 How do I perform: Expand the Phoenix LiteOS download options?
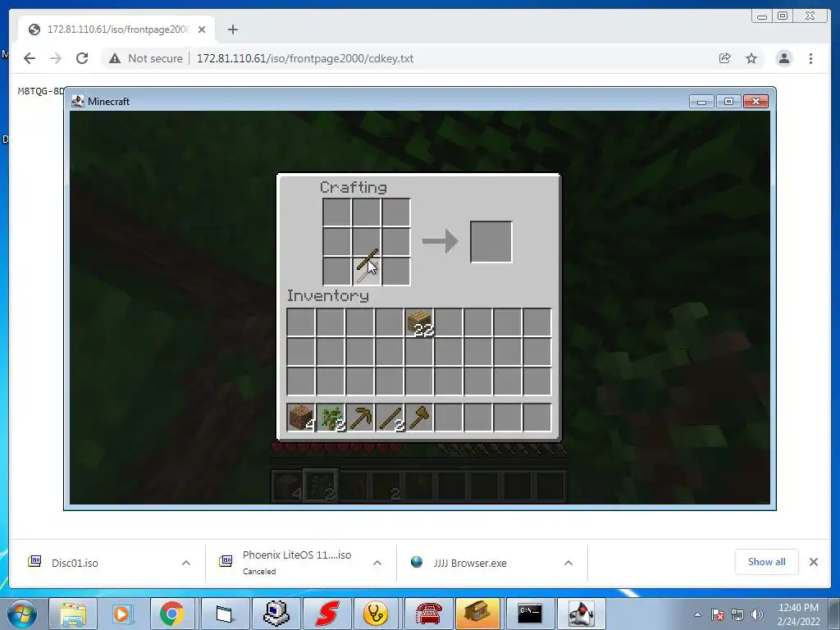(377, 563)
